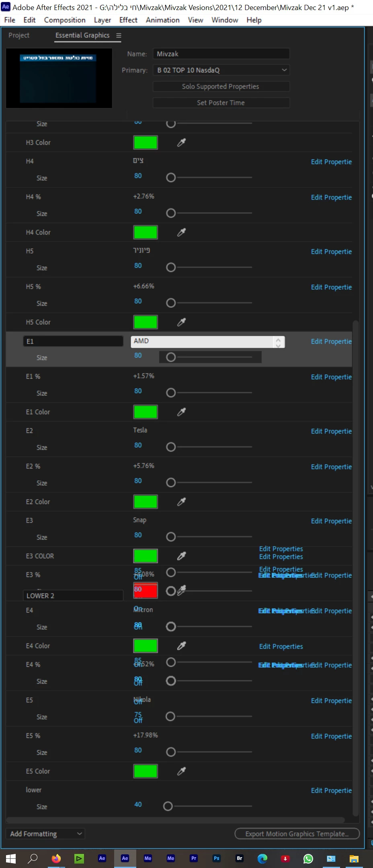This screenshot has width=373, height=868.
Task: Pick E3 COLOR with eyedropper icon
Action: coord(182,556)
